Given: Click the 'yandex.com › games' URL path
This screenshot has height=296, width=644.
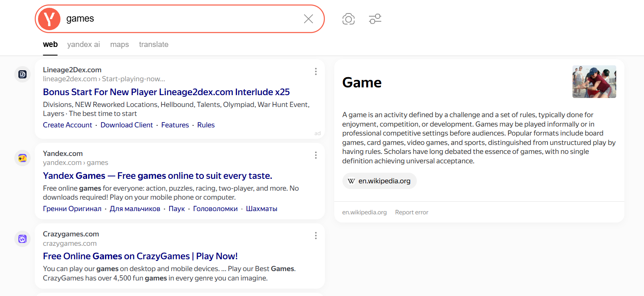Looking at the screenshot, I should tap(76, 162).
